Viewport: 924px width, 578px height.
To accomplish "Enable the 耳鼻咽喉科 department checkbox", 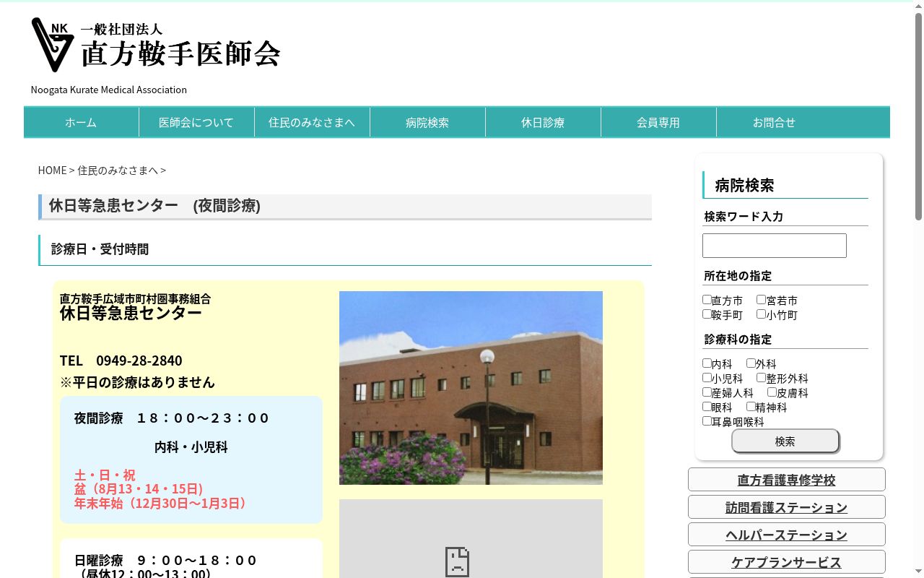I will (707, 420).
